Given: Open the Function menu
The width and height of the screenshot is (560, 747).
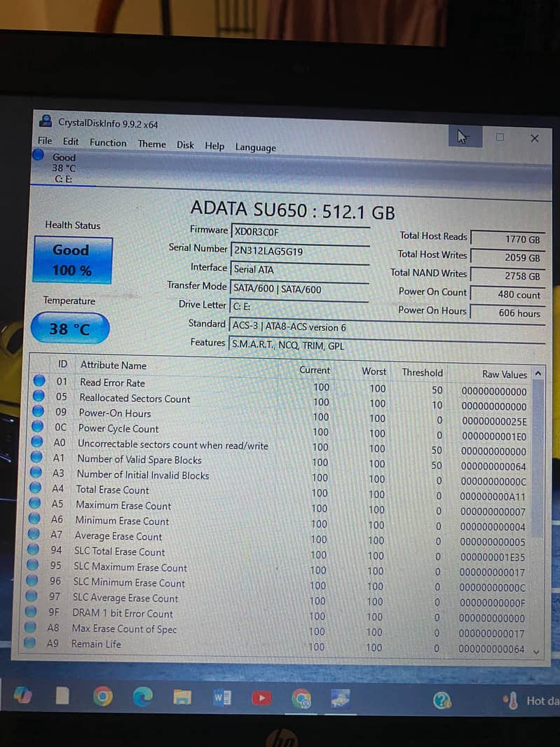Looking at the screenshot, I should click(x=108, y=142).
